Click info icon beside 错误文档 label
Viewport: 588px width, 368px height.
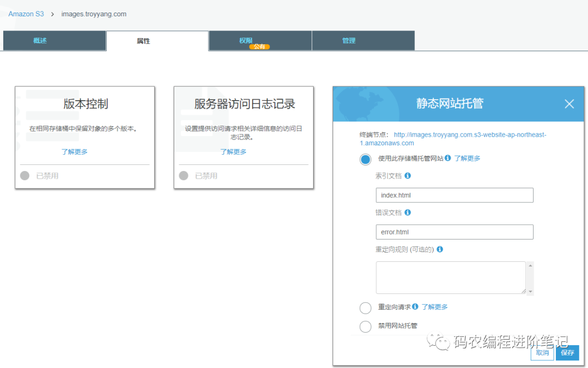[x=408, y=212]
